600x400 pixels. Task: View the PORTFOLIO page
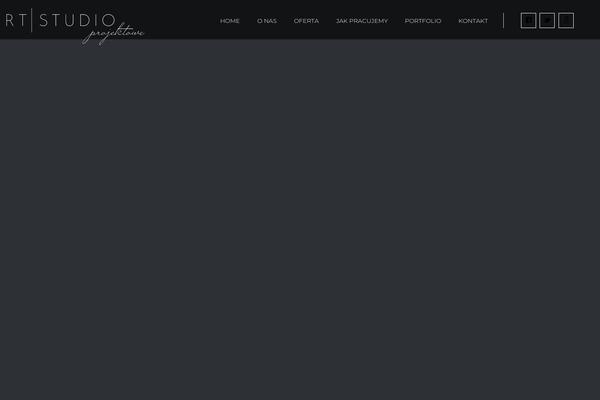(423, 21)
